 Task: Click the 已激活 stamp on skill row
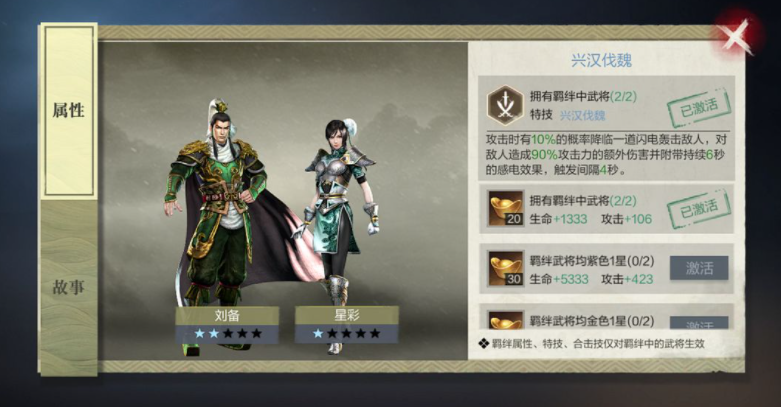(699, 108)
